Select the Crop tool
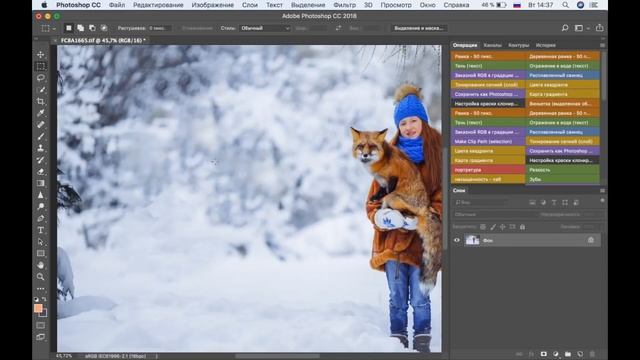This screenshot has height=360, width=640. tap(40, 101)
